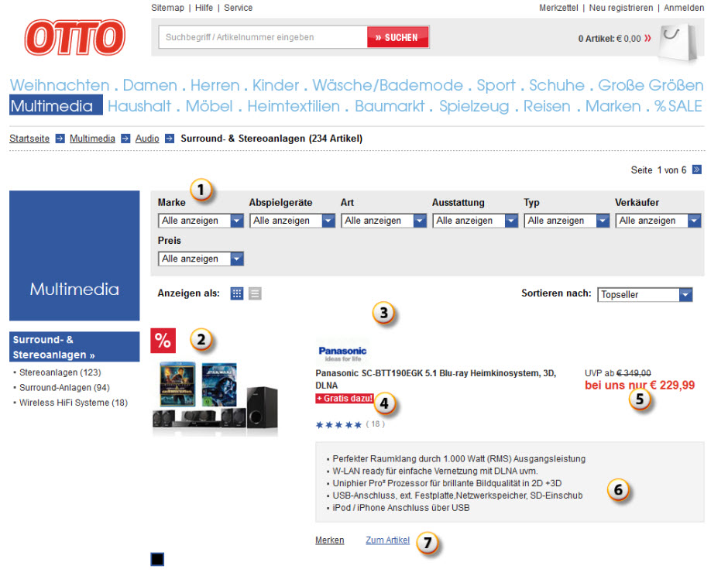This screenshot has height=576, width=728.
Task: Click the next page double-arrow icon
Action: [x=696, y=170]
